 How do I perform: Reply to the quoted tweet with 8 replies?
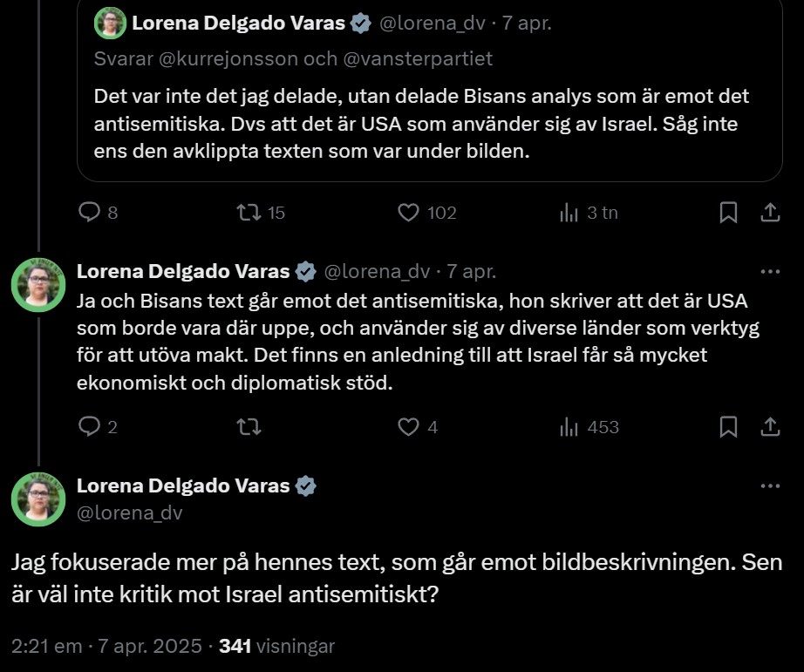point(90,212)
